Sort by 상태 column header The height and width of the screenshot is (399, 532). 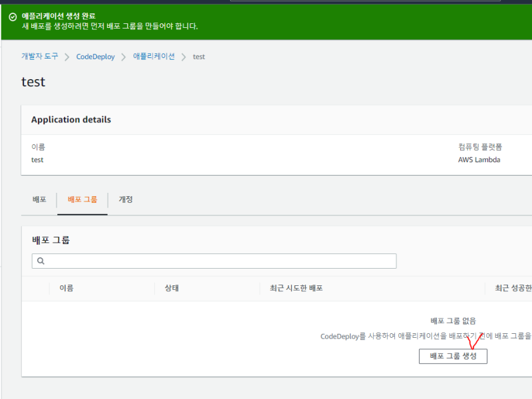[172, 288]
